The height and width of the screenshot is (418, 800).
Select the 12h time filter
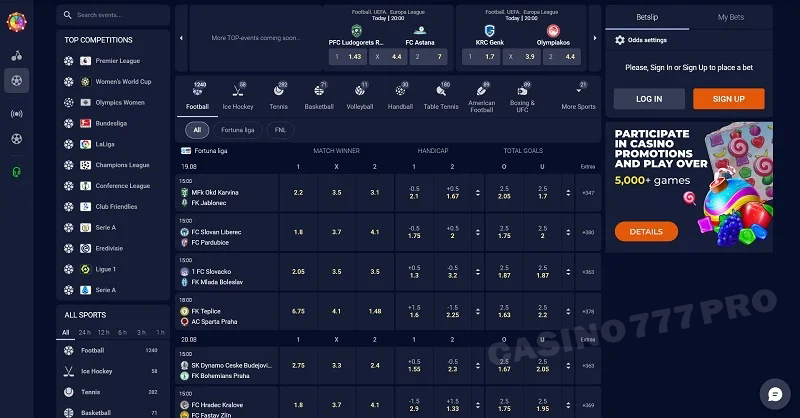[x=104, y=332]
